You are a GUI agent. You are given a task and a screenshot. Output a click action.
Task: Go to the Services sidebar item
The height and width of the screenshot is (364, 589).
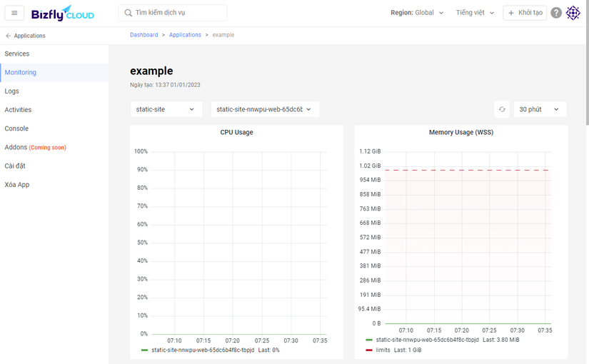click(17, 54)
